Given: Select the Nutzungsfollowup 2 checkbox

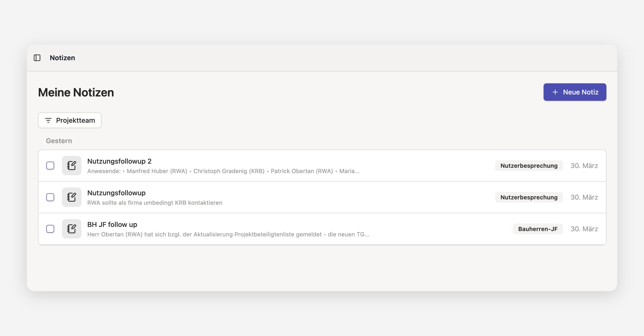Looking at the screenshot, I should click(x=50, y=166).
